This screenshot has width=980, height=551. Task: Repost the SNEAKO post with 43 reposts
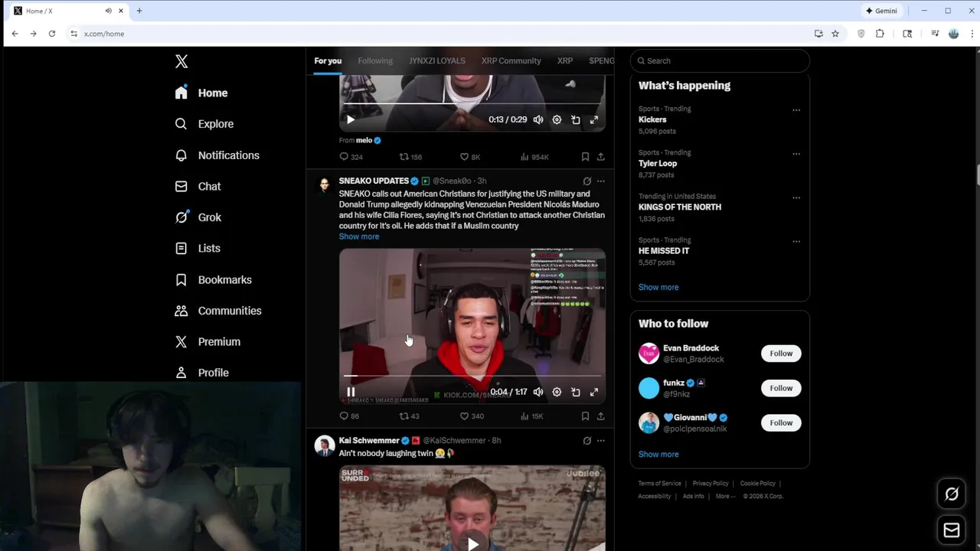click(409, 416)
